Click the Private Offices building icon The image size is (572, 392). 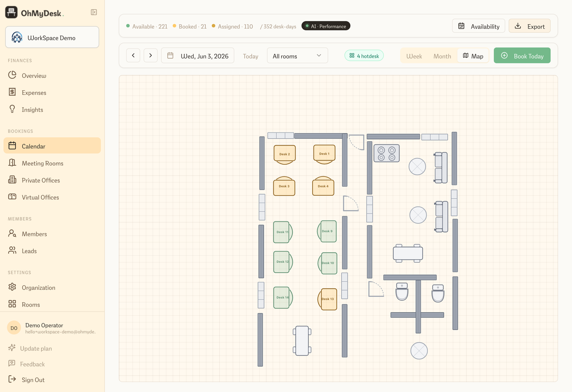click(12, 180)
